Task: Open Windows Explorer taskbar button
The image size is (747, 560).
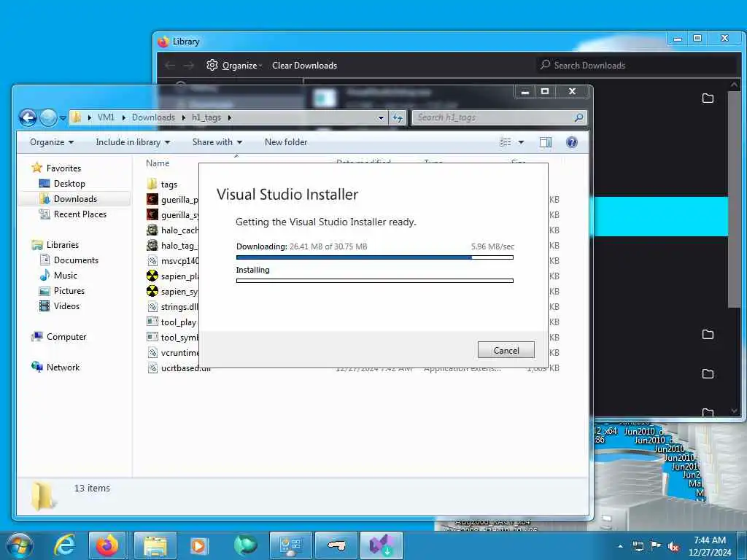Action: 155,545
